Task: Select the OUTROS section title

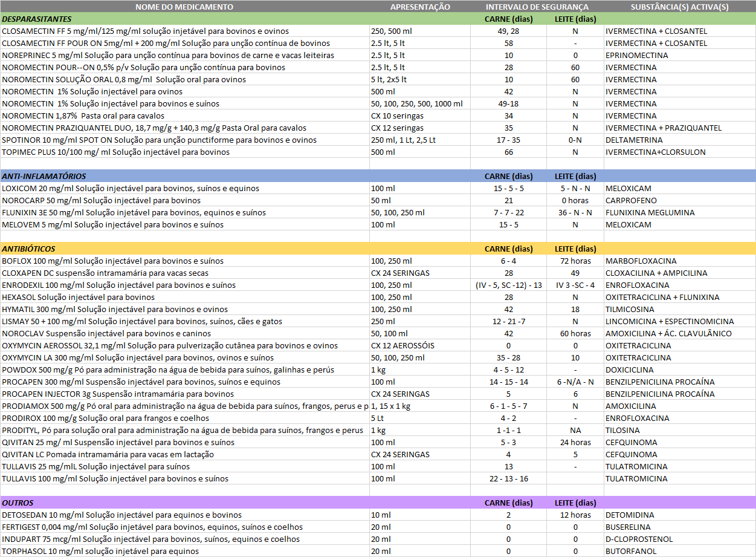Action: pos(18,503)
